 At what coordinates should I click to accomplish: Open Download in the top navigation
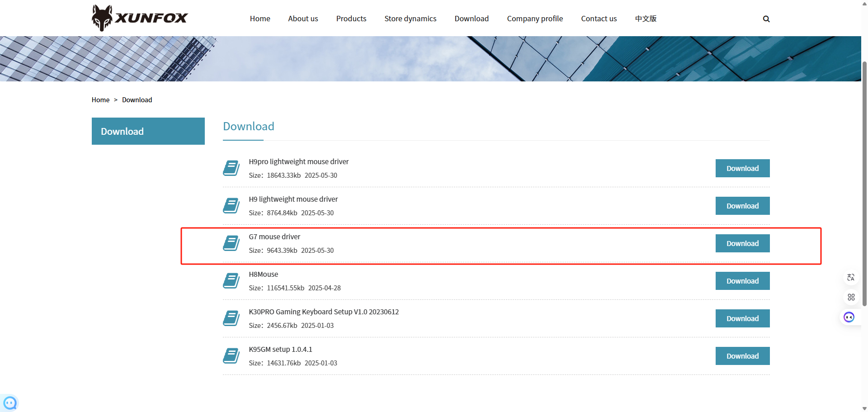472,19
